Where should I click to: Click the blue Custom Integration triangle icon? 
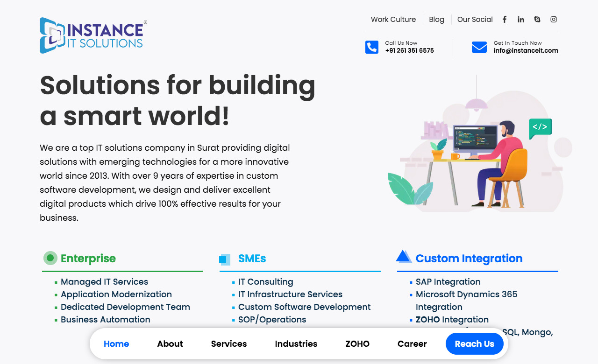403,257
